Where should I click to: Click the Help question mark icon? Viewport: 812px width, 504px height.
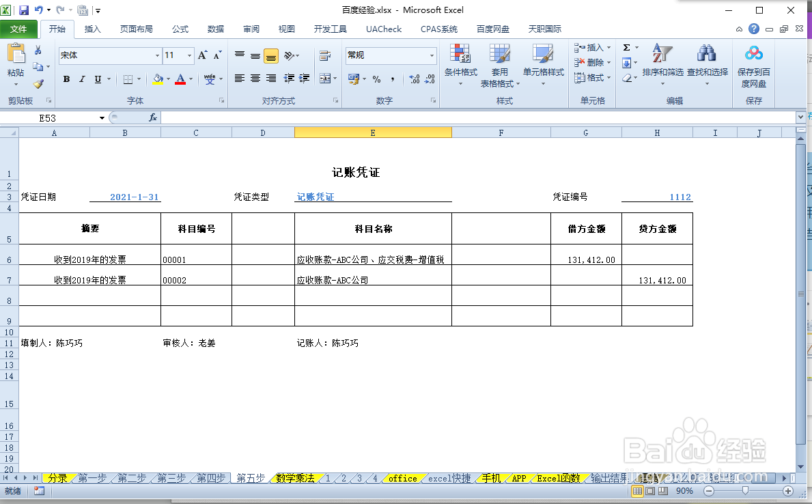point(754,29)
